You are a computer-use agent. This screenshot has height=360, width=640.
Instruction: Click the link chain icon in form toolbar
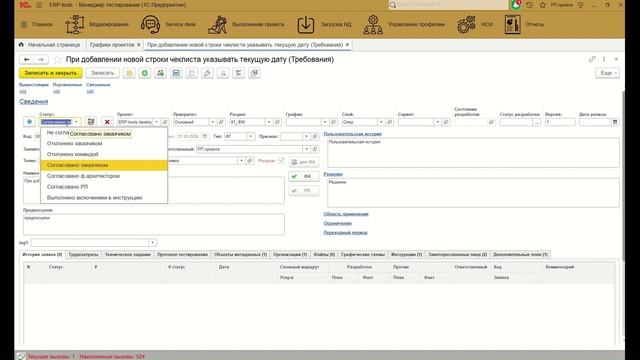click(207, 73)
